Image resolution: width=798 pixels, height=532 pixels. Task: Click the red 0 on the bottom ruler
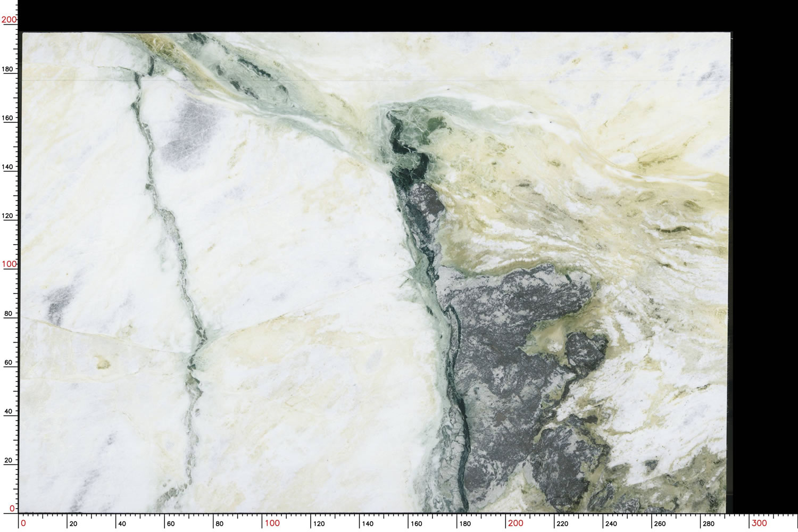click(23, 523)
